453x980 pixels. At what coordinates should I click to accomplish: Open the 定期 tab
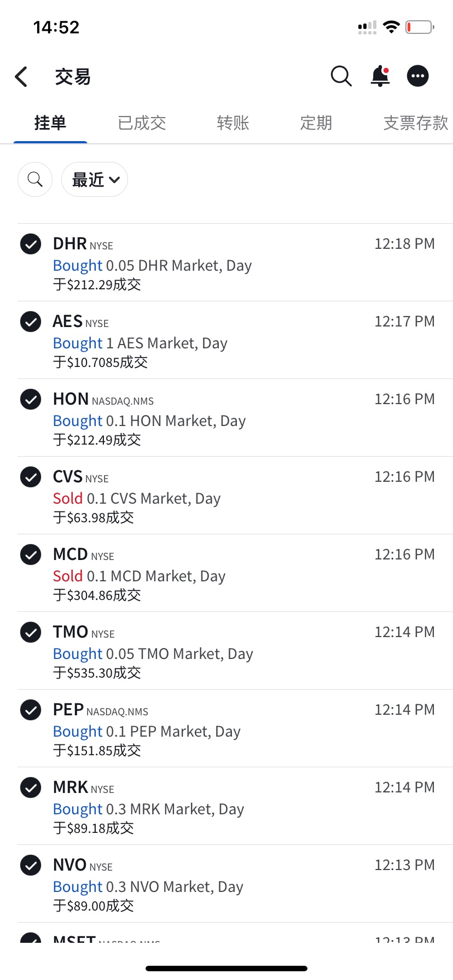click(316, 123)
